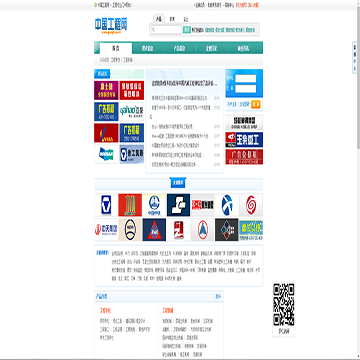
Task: Open the red ad-rental banner in right column
Action: coord(244,157)
